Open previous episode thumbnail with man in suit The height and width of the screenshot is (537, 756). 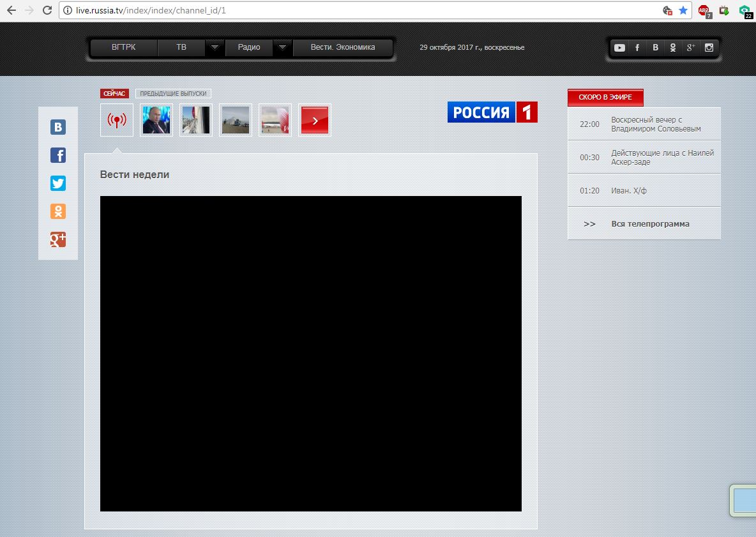156,120
